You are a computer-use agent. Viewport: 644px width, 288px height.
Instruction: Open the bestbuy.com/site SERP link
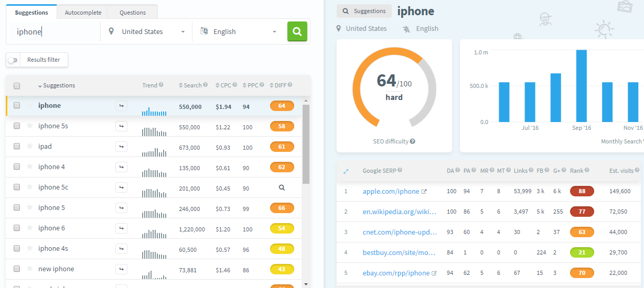click(x=400, y=253)
